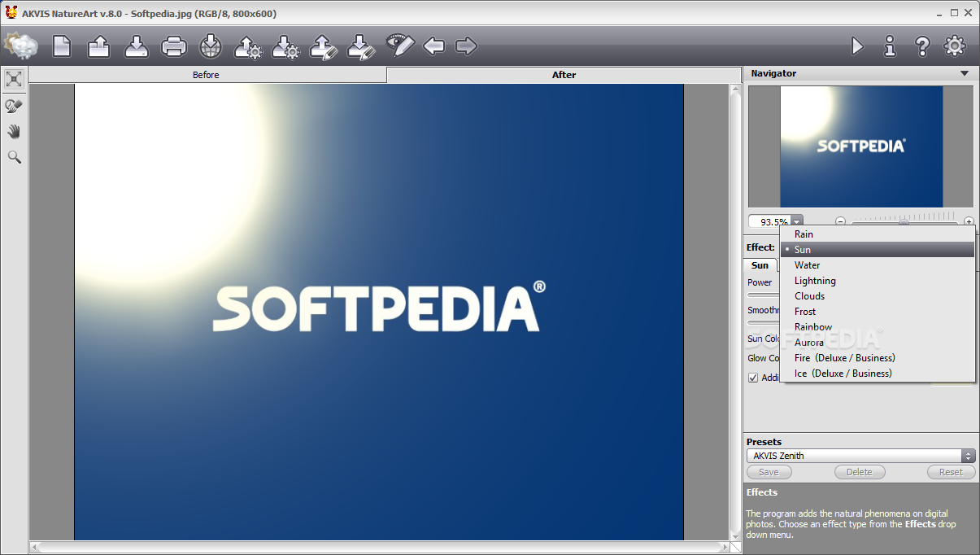Click the Power slider track

[x=763, y=295]
